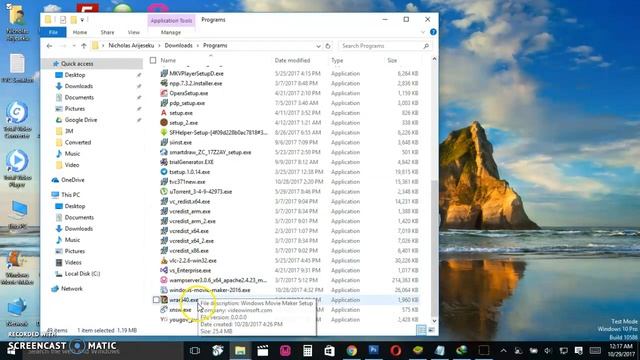Switch to Details view layout button
This screenshot has height=360, width=640.
coord(421,330)
